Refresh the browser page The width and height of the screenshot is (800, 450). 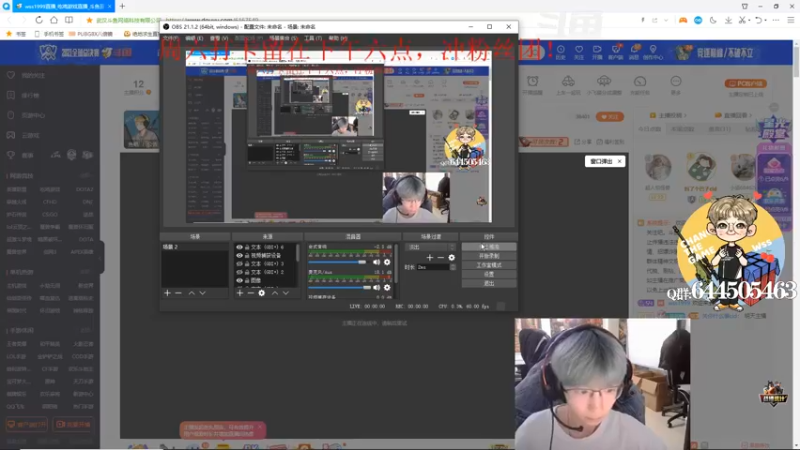39,20
